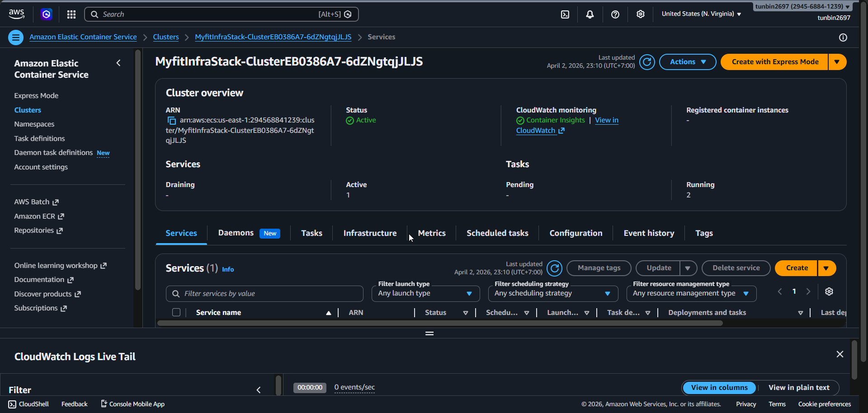Copy the cluster ARN using the copy icon

point(171,120)
